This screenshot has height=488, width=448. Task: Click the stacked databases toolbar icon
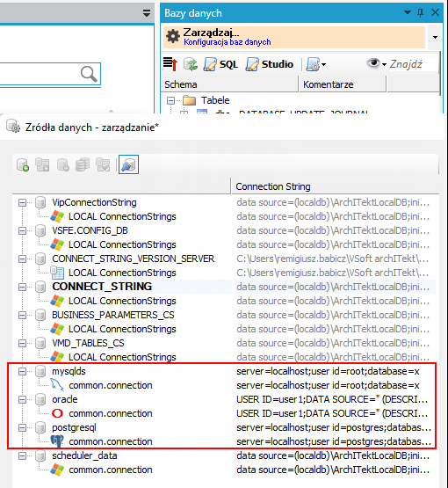83,164
